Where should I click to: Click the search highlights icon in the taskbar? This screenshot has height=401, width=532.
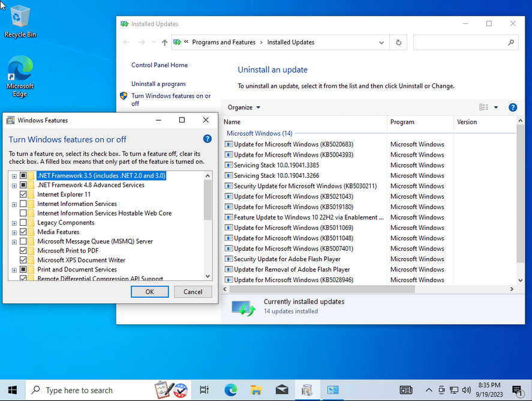[x=172, y=390]
